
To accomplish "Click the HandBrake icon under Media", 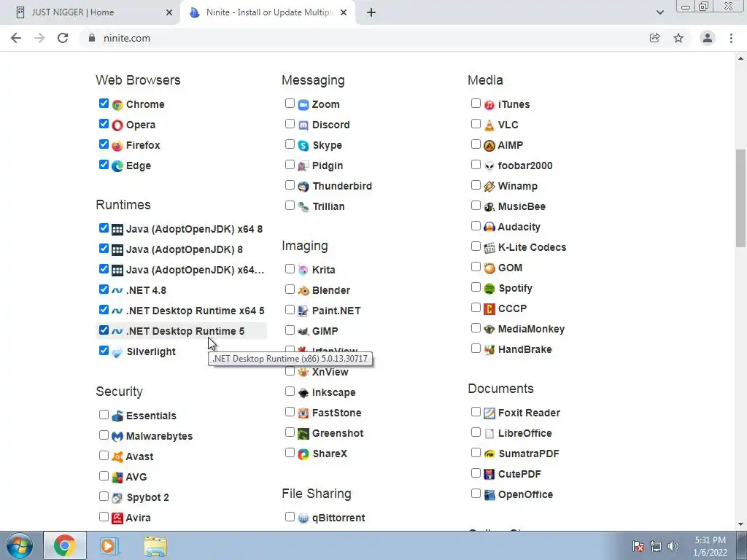I will coord(489,349).
